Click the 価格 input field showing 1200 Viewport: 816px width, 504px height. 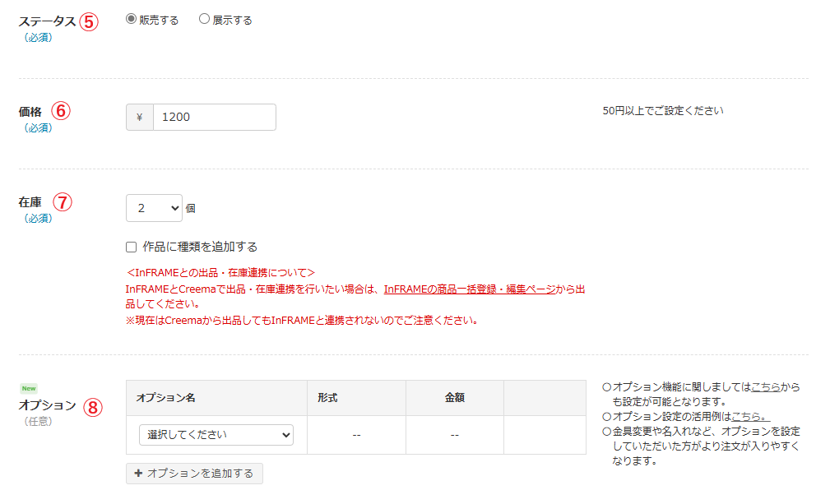[x=214, y=117]
